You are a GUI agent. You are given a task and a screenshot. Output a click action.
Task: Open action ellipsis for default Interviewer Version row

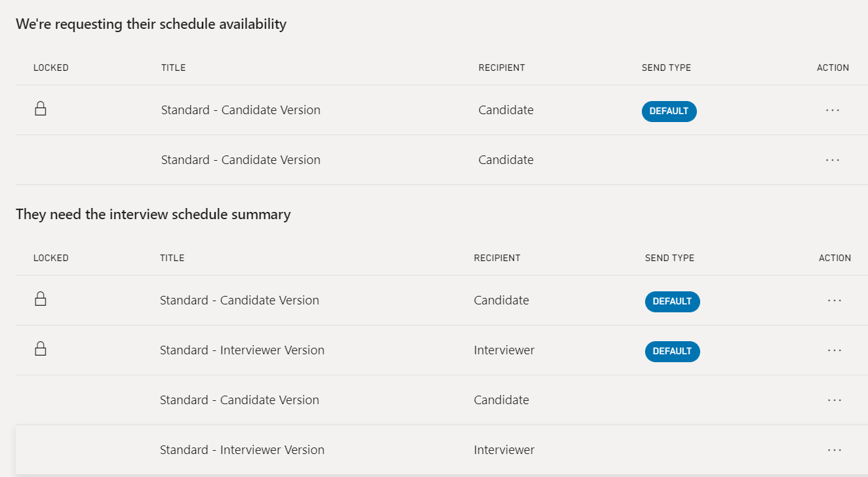pyautogui.click(x=835, y=350)
